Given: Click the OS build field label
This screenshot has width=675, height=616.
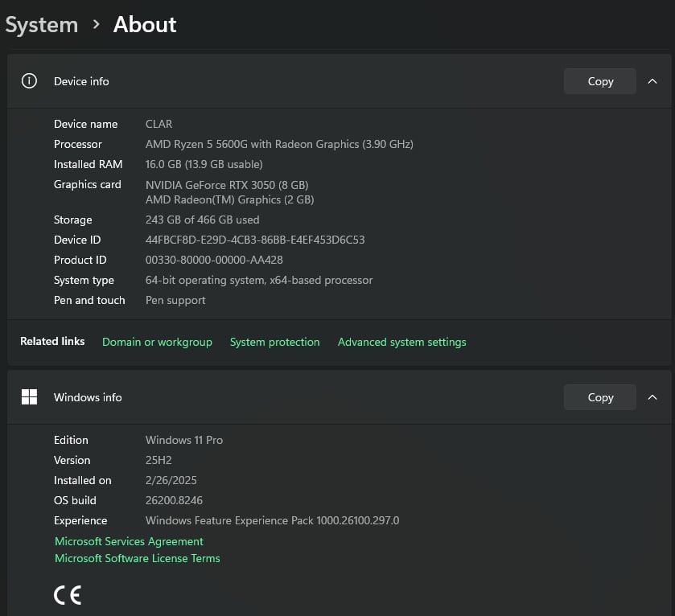Looking at the screenshot, I should point(75,500).
